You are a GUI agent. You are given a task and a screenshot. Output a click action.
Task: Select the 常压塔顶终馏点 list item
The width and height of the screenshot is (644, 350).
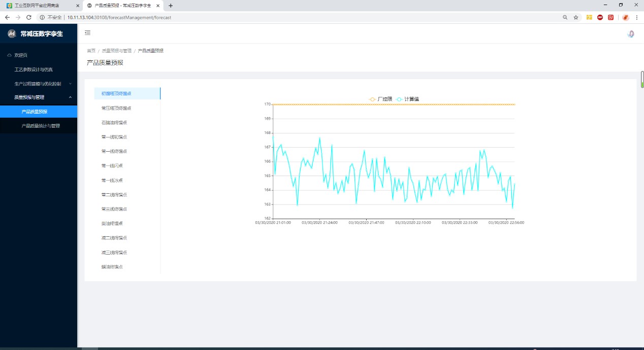116,109
